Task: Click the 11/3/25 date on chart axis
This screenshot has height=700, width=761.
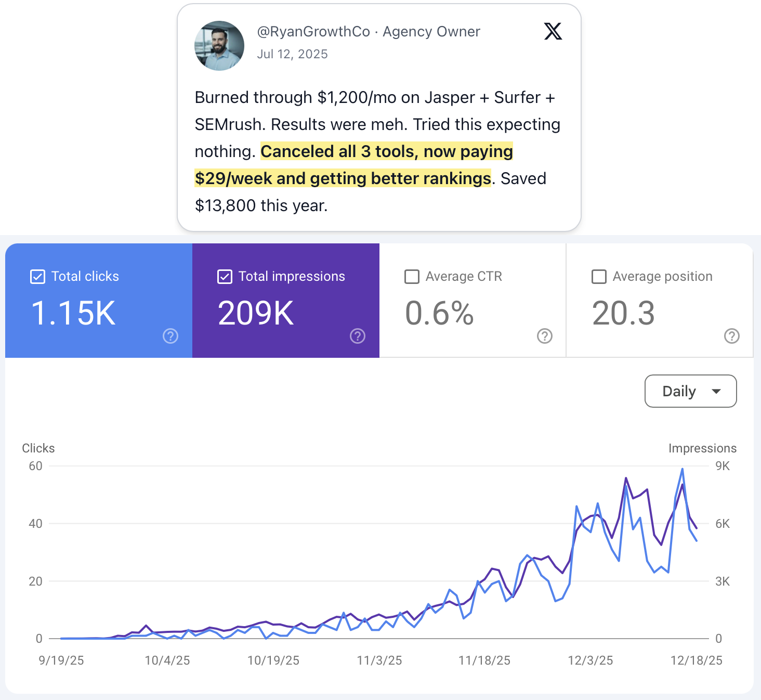Action: (379, 660)
